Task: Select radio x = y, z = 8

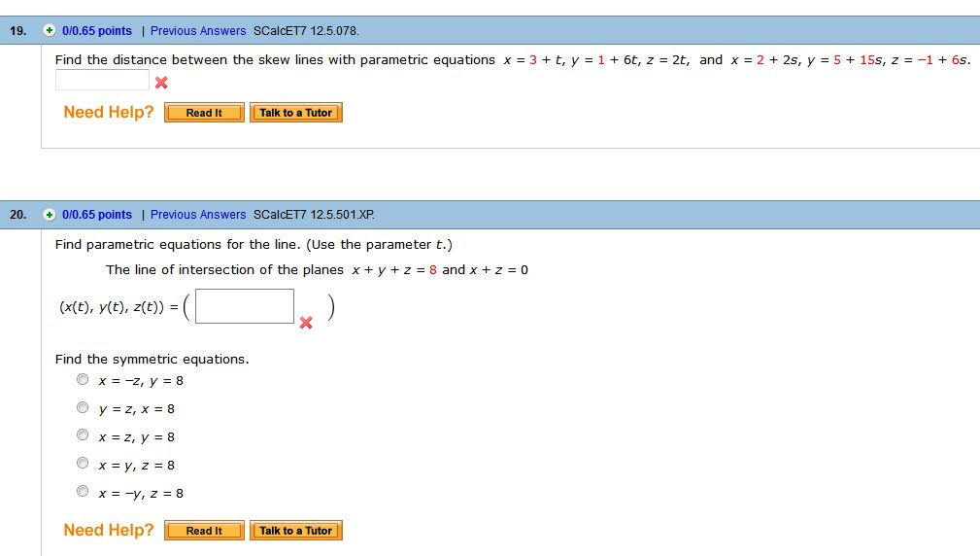Action: [x=83, y=465]
